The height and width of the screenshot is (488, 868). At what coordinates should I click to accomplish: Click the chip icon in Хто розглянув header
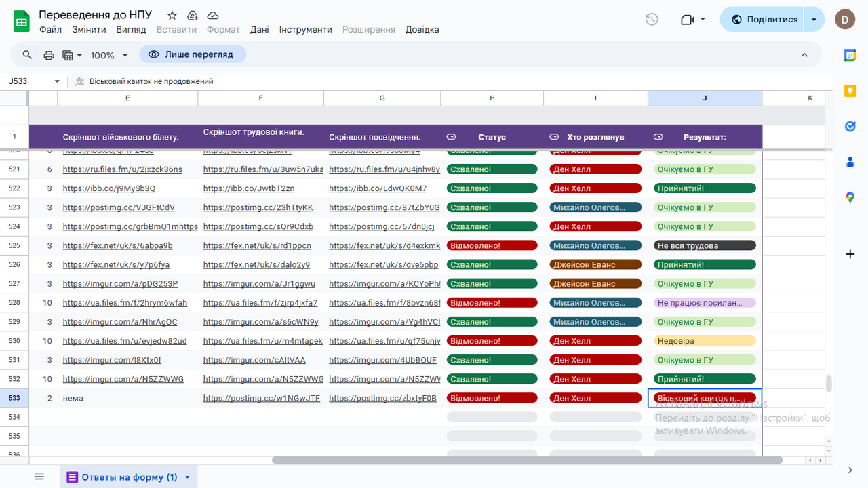[554, 137]
